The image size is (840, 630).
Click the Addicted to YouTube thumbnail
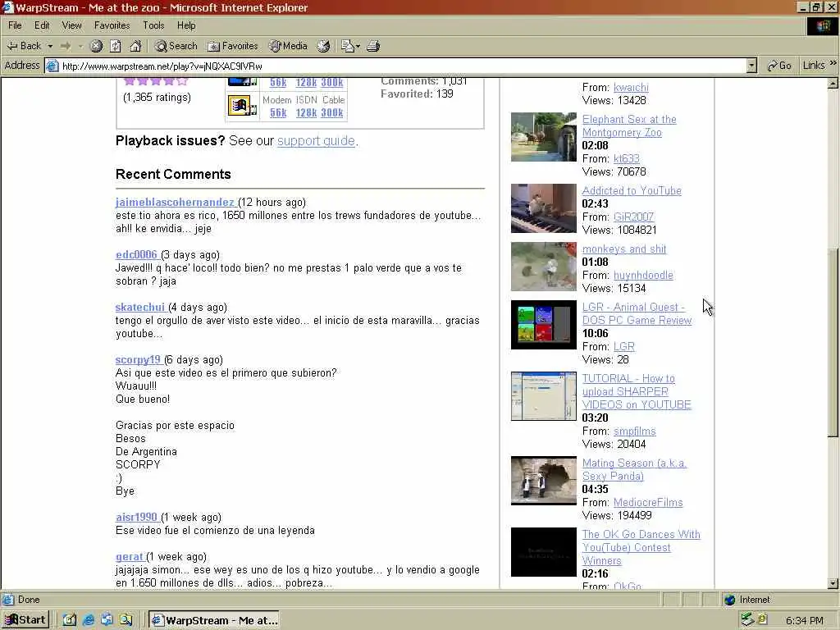tap(544, 208)
